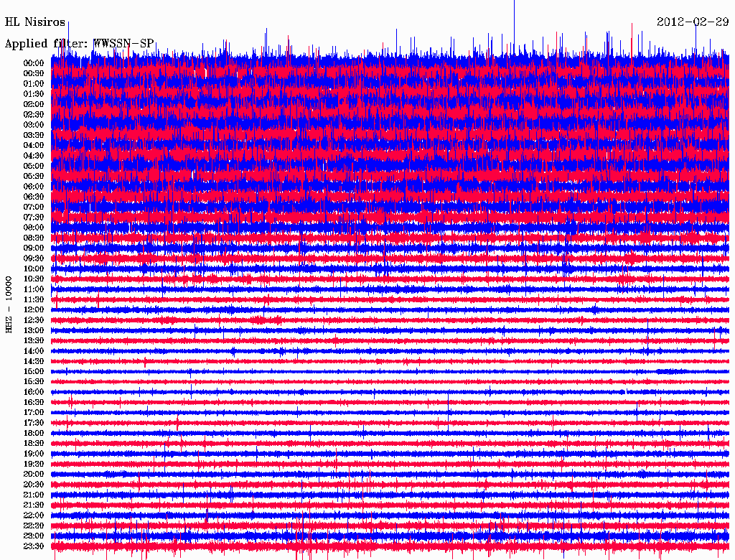Select the 22:00 time label

(x=34, y=515)
